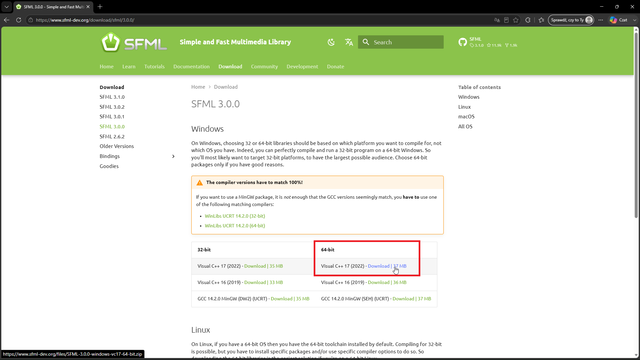Select SFML 3.0.2 in the sidebar
The image size is (640, 360).
(112, 107)
